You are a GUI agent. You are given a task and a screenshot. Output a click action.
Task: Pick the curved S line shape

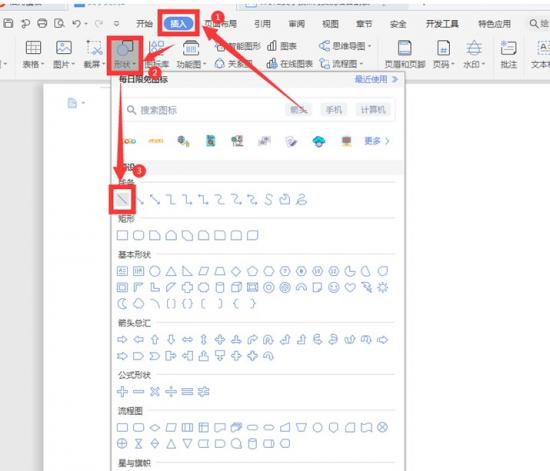tap(268, 200)
